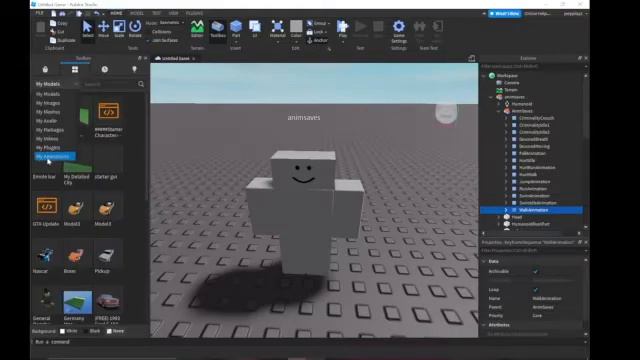640x360 pixels.
Task: Click the Color swatch in ribbon
Action: pyautogui.click(x=296, y=27)
